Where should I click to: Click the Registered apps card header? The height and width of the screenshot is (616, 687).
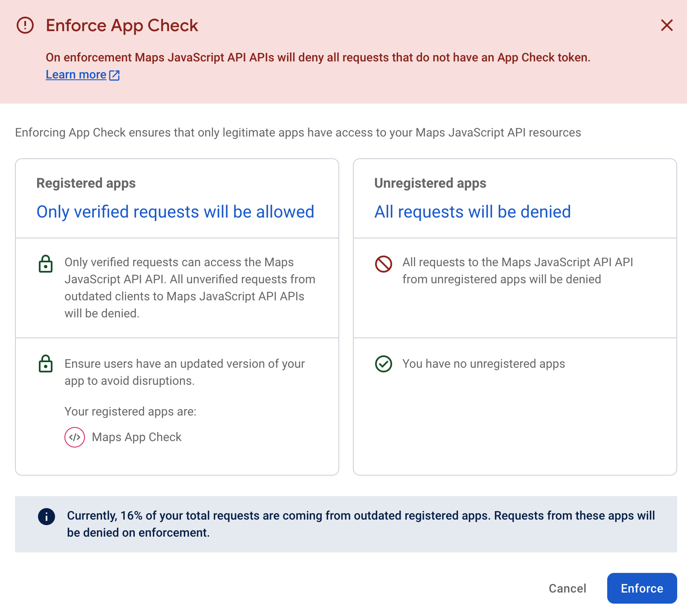click(x=86, y=183)
